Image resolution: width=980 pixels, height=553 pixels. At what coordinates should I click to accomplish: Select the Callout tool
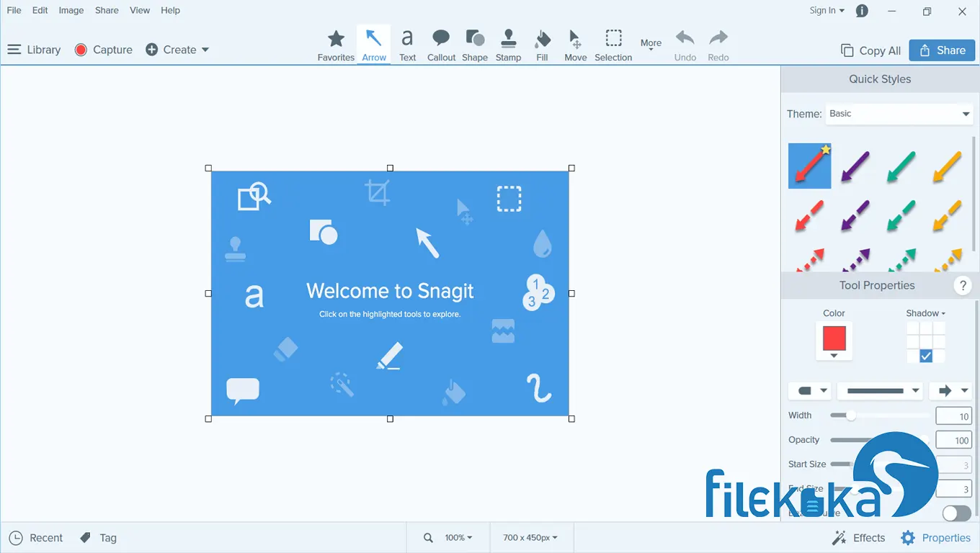point(441,45)
